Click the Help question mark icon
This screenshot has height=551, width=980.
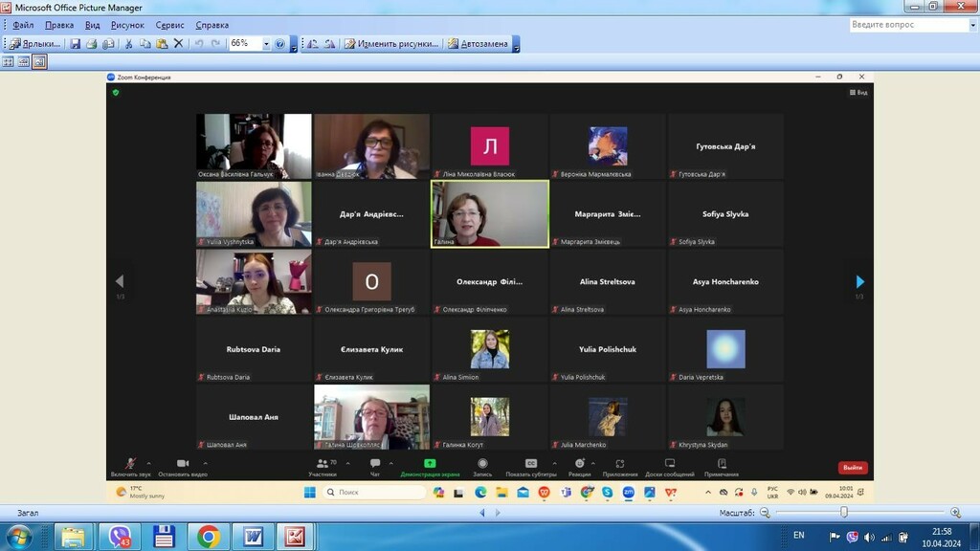coord(280,44)
